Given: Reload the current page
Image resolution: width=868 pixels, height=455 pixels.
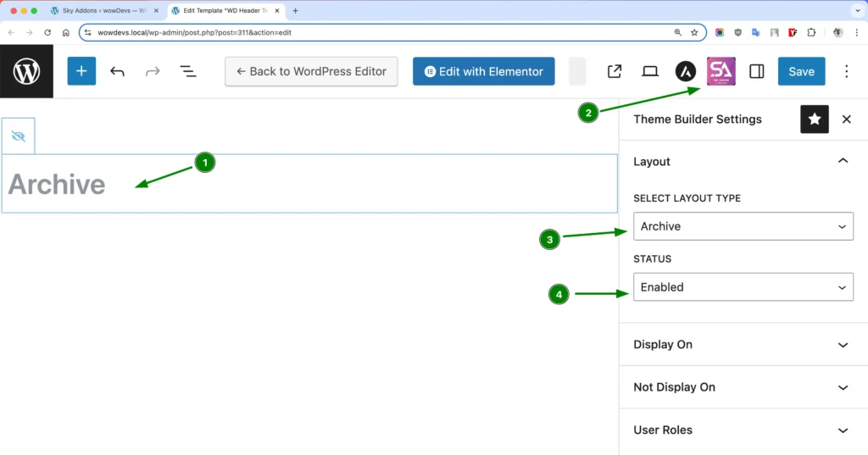Looking at the screenshot, I should coord(47,33).
